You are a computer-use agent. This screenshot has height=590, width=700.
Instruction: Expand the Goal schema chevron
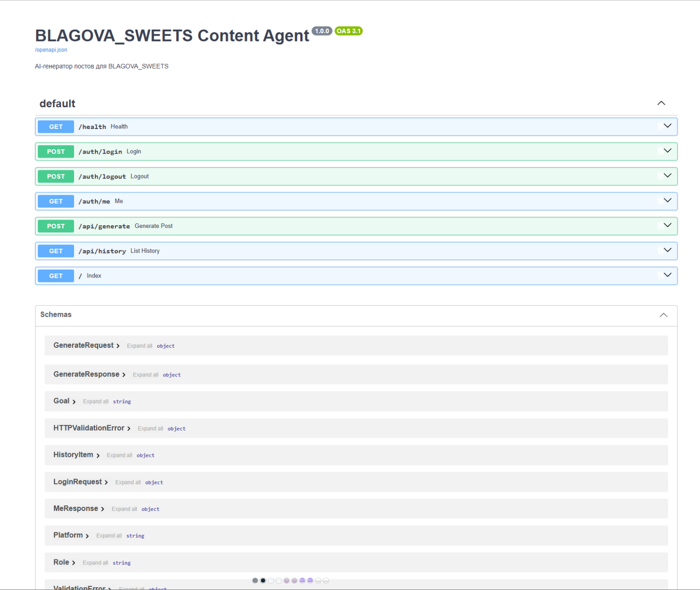74,402
